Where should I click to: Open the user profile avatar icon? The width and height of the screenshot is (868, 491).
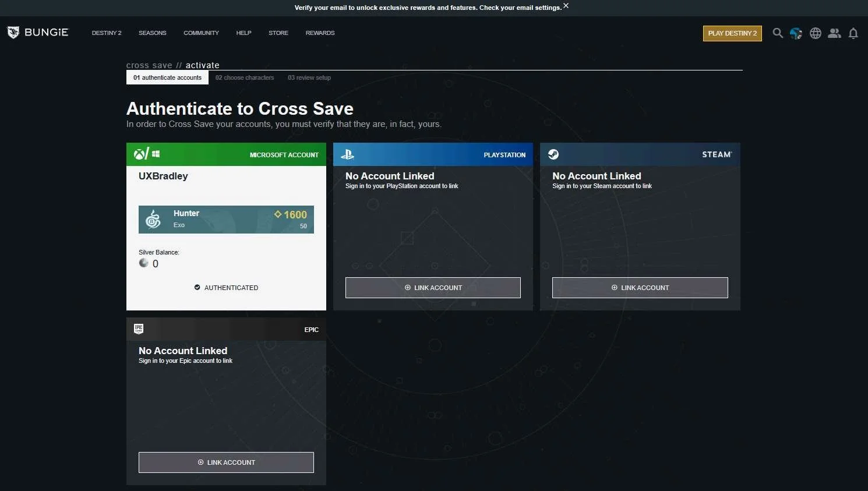click(x=796, y=33)
